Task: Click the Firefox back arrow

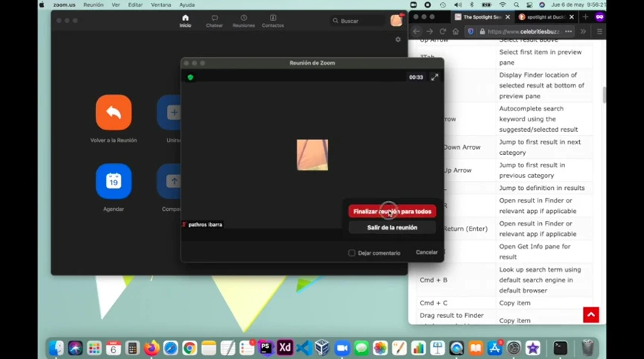Action: point(417,31)
